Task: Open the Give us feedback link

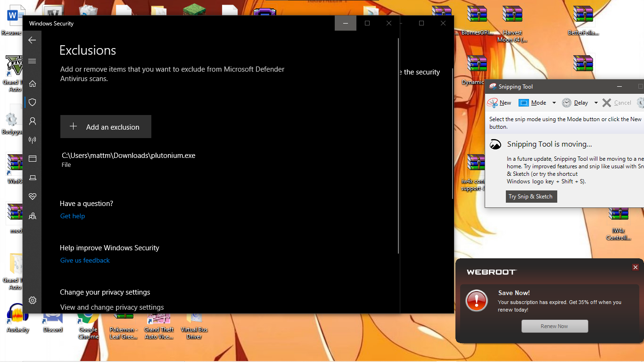Action: (85, 260)
